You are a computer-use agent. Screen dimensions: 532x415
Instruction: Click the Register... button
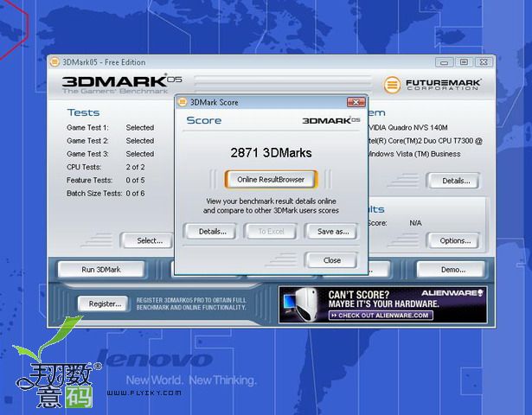[x=104, y=303]
